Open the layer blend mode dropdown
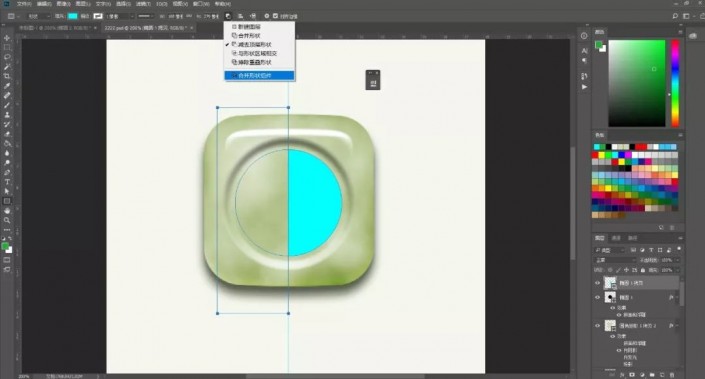Screen dimensions: 705x379 [x=615, y=260]
